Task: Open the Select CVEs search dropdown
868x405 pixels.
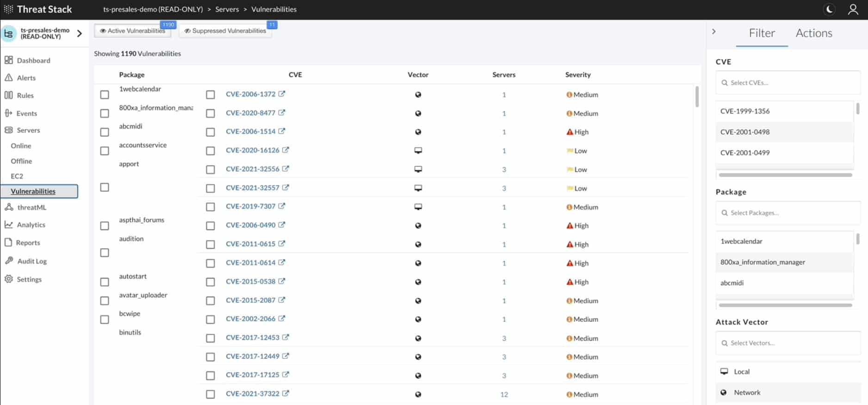Action: point(788,83)
